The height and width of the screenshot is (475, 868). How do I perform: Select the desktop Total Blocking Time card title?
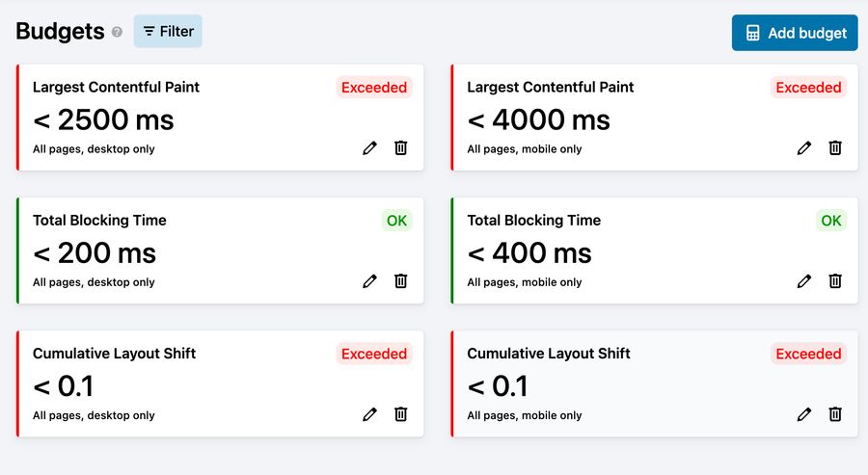coord(99,221)
